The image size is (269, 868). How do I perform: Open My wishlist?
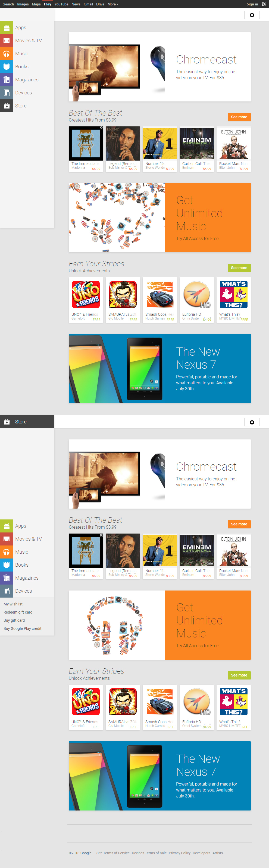click(x=13, y=604)
